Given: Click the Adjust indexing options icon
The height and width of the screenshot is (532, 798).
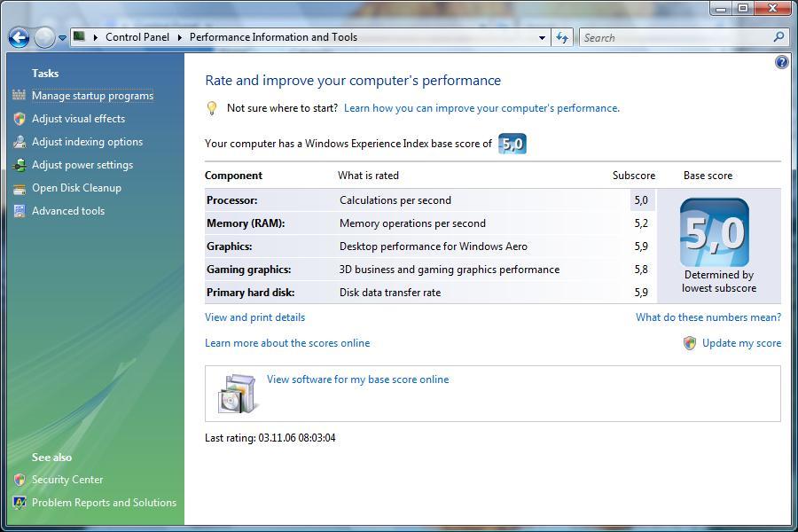Looking at the screenshot, I should pyautogui.click(x=20, y=142).
